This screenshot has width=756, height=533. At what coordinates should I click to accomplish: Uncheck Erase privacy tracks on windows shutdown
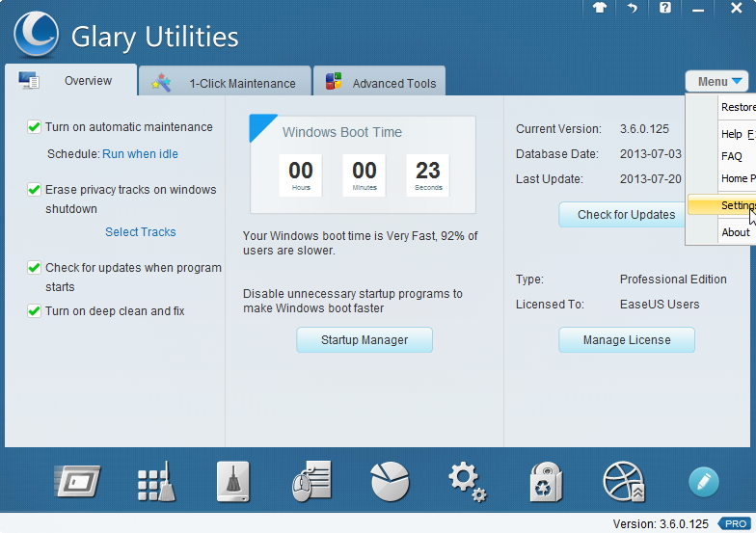click(34, 190)
